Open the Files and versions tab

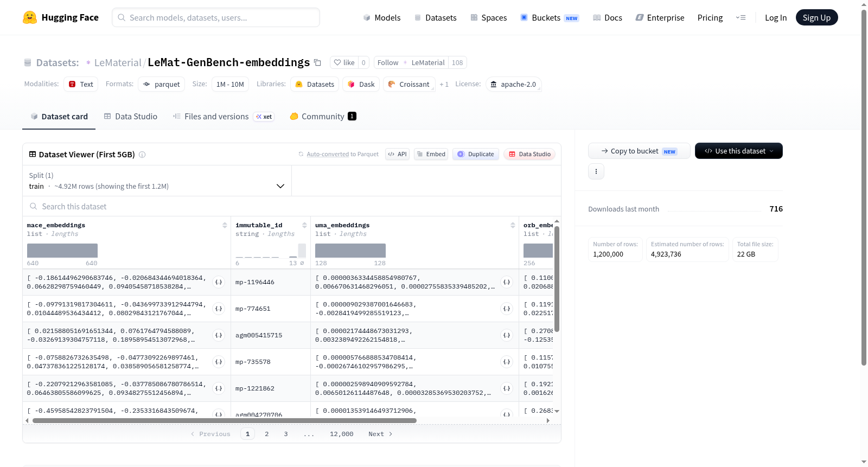223,117
